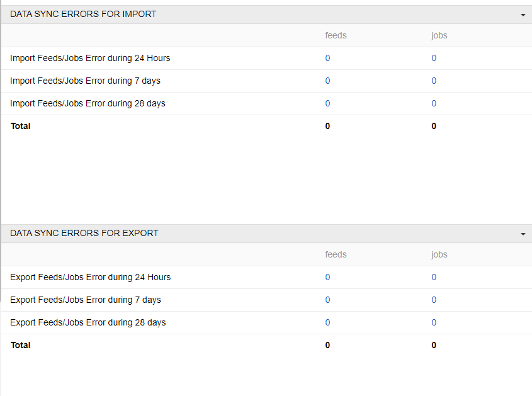532x396 pixels.
Task: Collapse the Data Sync Errors for Import panel arrow
Action: coord(523,14)
